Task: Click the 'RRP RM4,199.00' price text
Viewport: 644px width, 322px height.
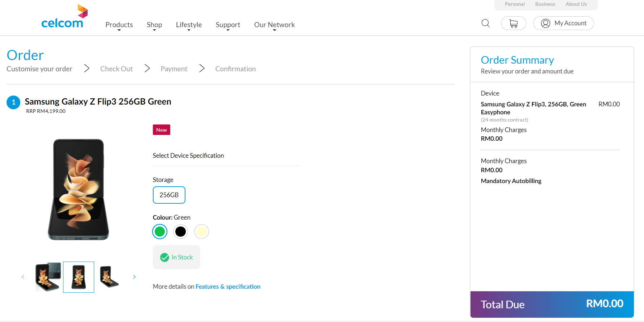Action: 46,111
